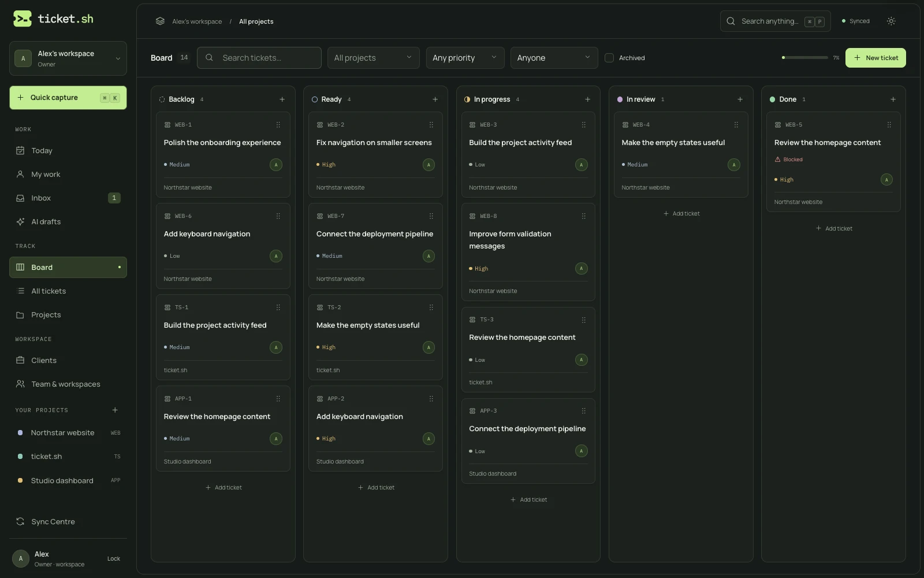Image resolution: width=924 pixels, height=578 pixels.
Task: Click the Inbox unread count badge
Action: pos(114,198)
